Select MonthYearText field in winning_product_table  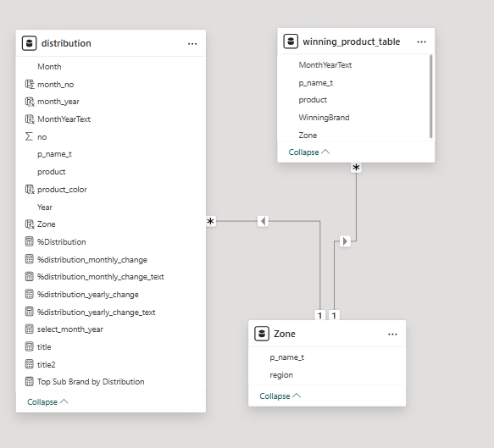tap(325, 65)
